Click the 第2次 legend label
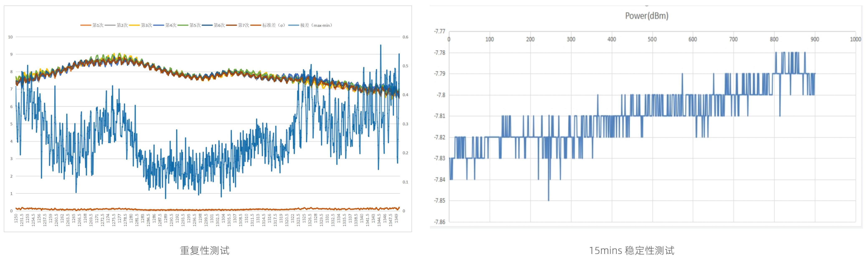The width and height of the screenshot is (868, 265). pos(122,25)
